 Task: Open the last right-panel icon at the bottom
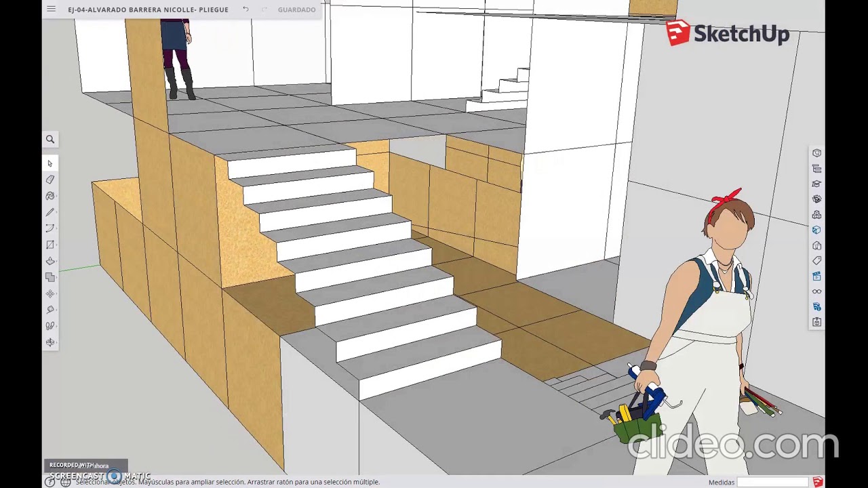pos(816,322)
